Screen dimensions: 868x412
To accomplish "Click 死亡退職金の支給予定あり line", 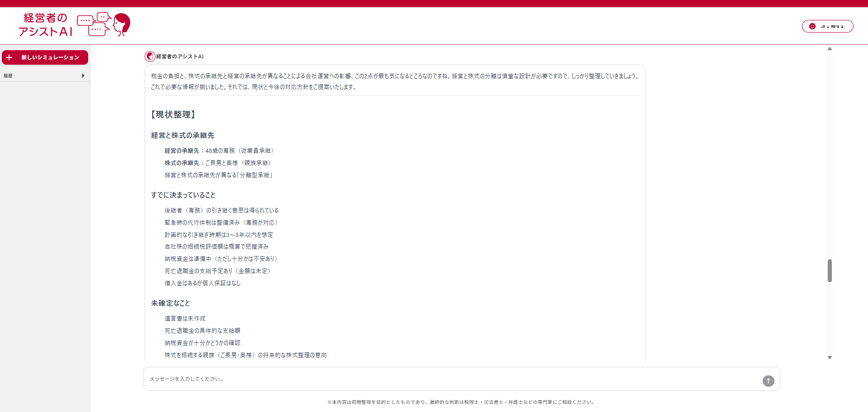I will (x=218, y=271).
